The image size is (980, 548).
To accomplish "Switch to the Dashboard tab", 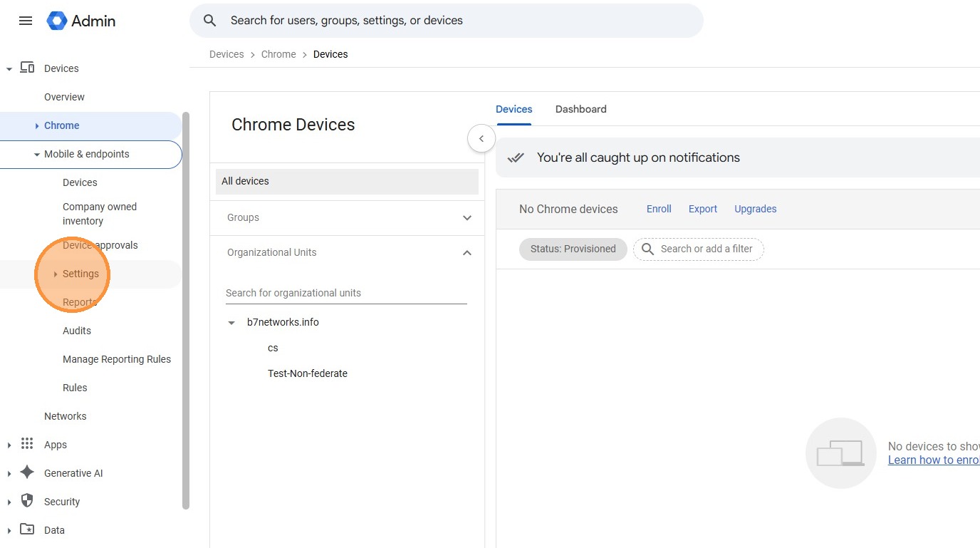I will 580,109.
